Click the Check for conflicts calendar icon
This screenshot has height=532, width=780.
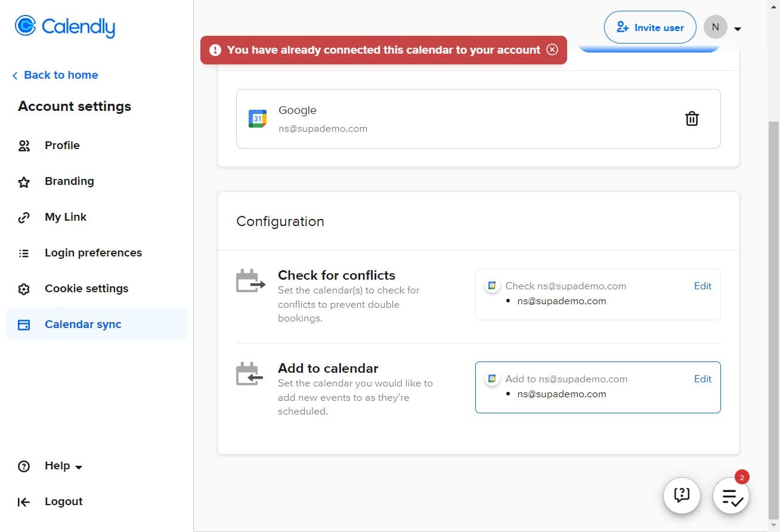click(250, 282)
